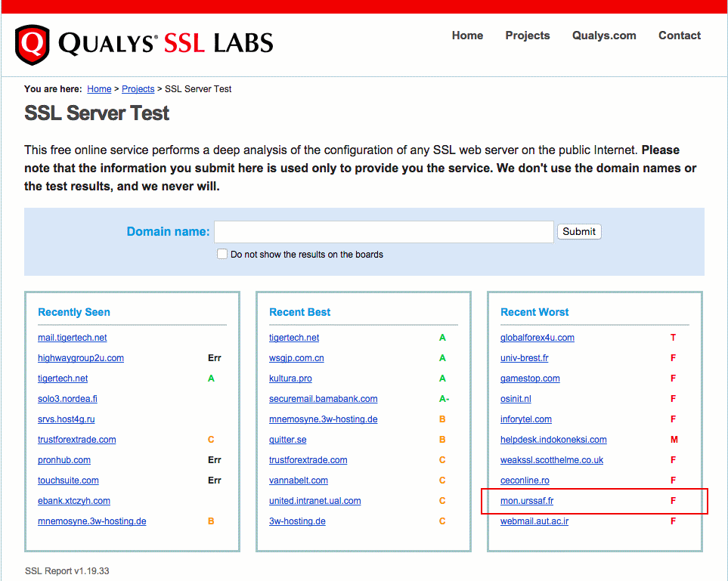Click the 'SSL Server Test' page heading
728x581 pixels.
(x=97, y=113)
